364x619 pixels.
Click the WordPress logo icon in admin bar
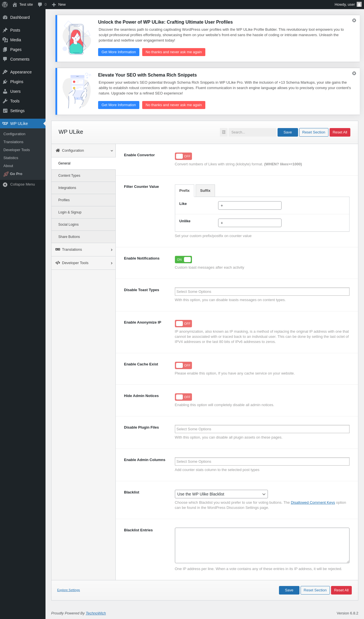tap(5, 5)
